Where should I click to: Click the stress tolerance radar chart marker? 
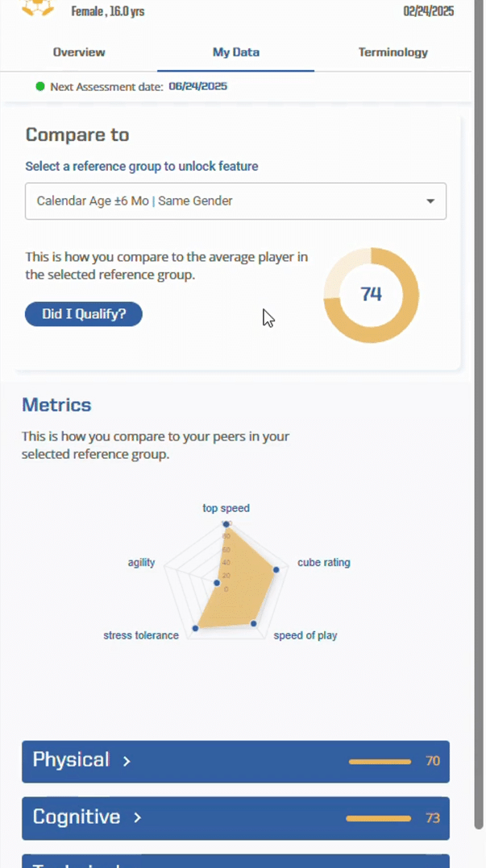click(x=195, y=627)
